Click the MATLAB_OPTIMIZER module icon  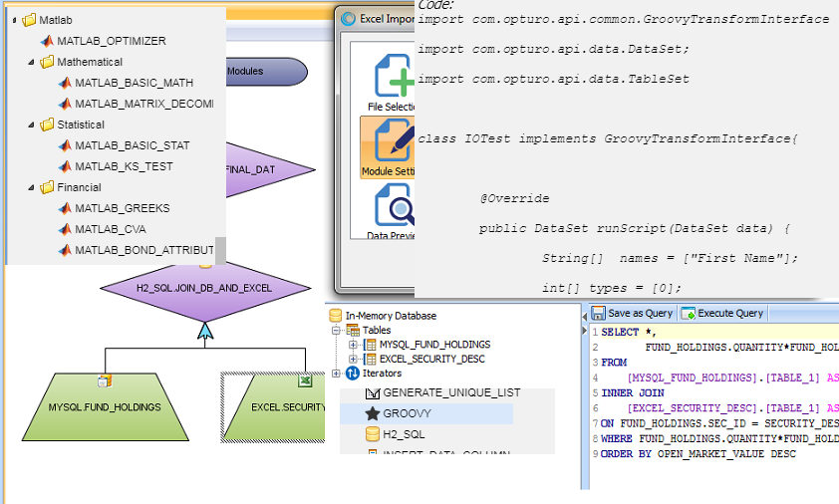[47, 41]
